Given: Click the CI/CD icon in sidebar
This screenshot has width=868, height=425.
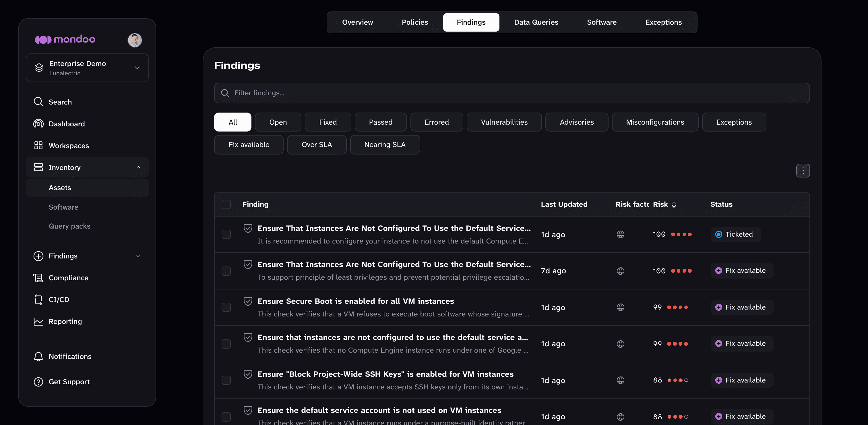Looking at the screenshot, I should (38, 300).
